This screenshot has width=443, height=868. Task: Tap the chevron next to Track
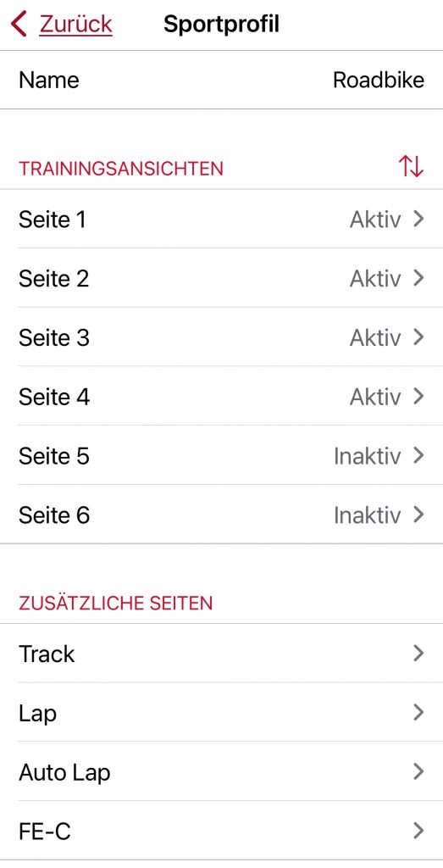coord(418,654)
